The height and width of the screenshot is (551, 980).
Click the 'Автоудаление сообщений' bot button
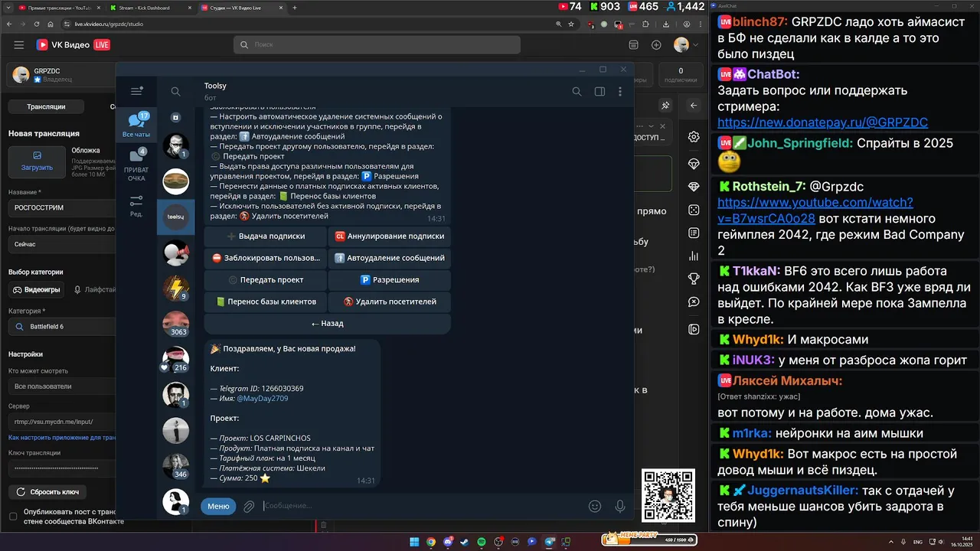pyautogui.click(x=390, y=258)
